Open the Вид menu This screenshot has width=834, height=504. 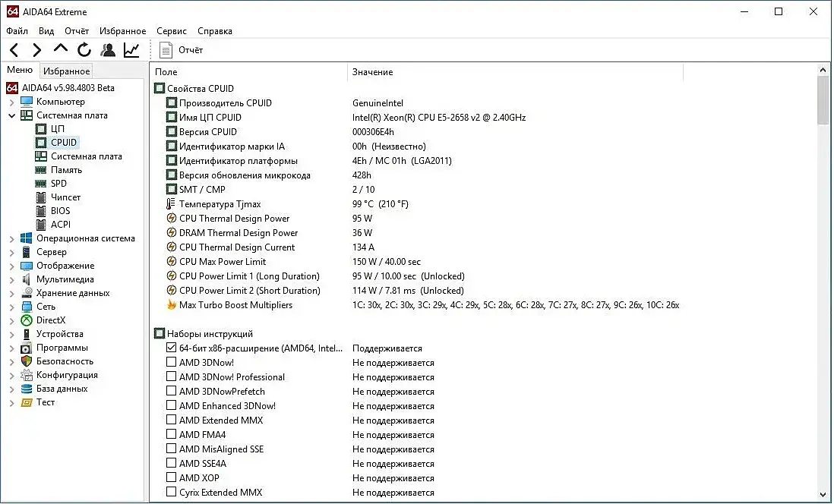pyautogui.click(x=46, y=31)
